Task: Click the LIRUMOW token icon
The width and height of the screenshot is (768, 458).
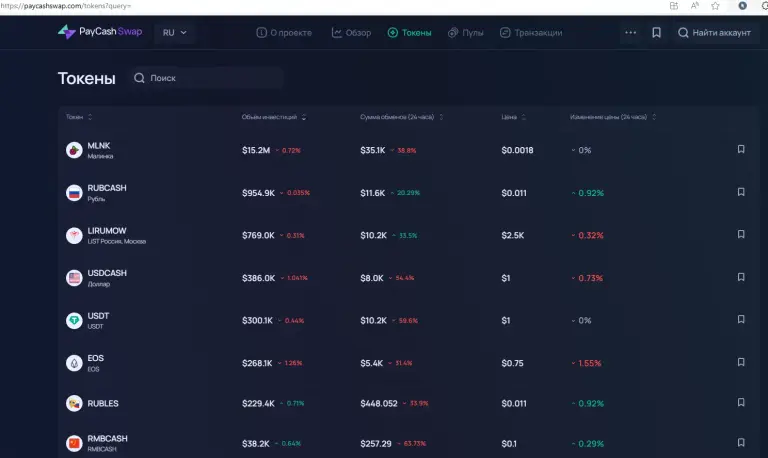Action: 74,236
